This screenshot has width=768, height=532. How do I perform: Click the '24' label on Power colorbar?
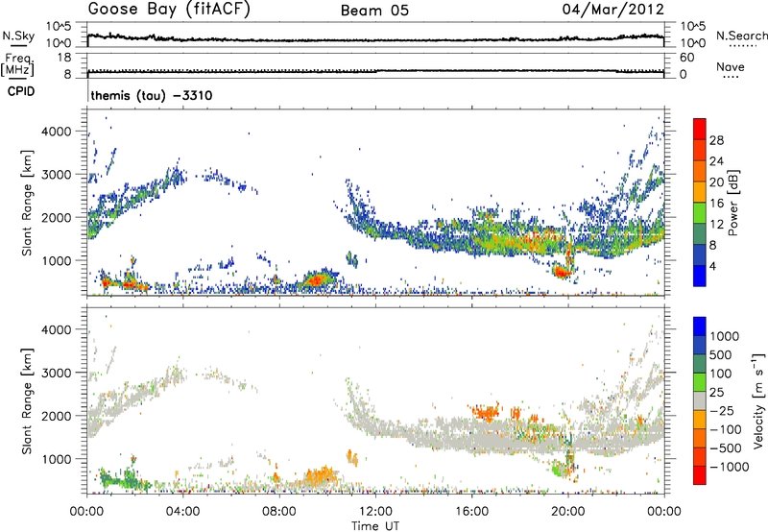[716, 161]
